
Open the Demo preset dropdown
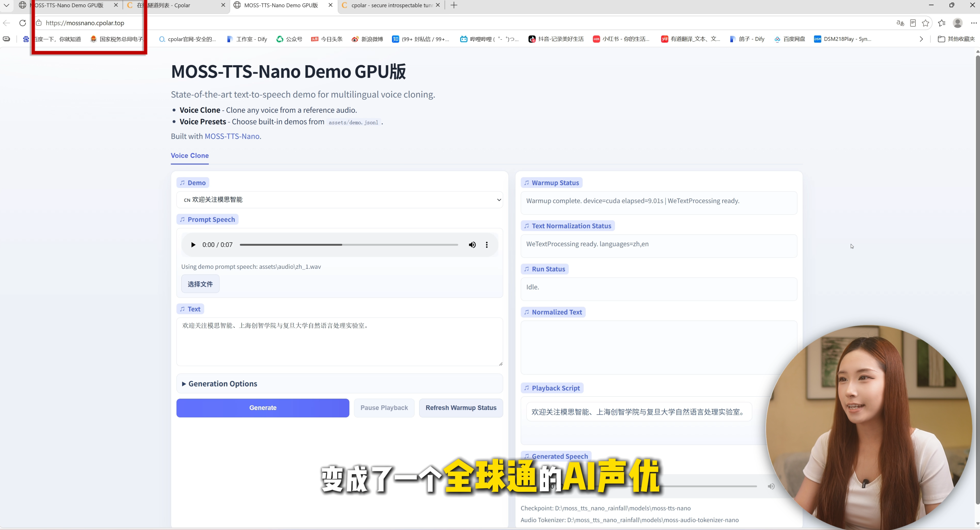pos(339,200)
